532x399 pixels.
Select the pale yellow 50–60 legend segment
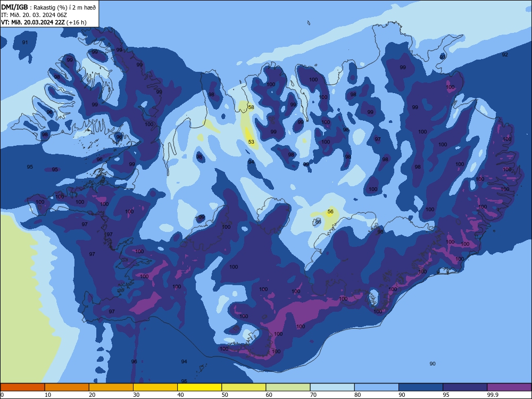pyautogui.click(x=244, y=387)
